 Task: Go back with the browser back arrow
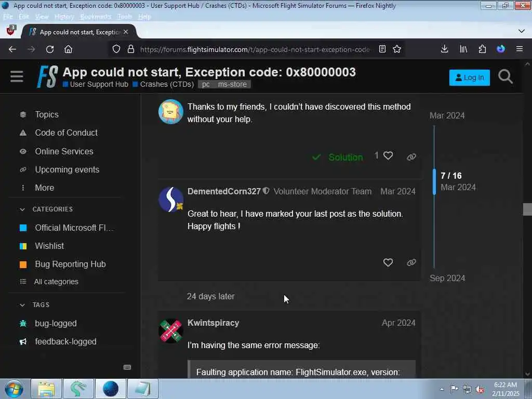[x=12, y=49]
